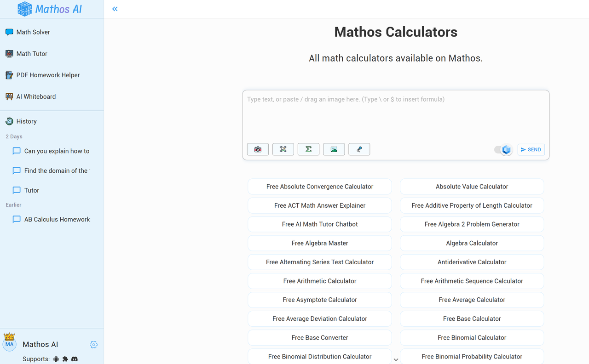The width and height of the screenshot is (589, 364).
Task: Click the camera capture icon button
Action: [x=258, y=149]
